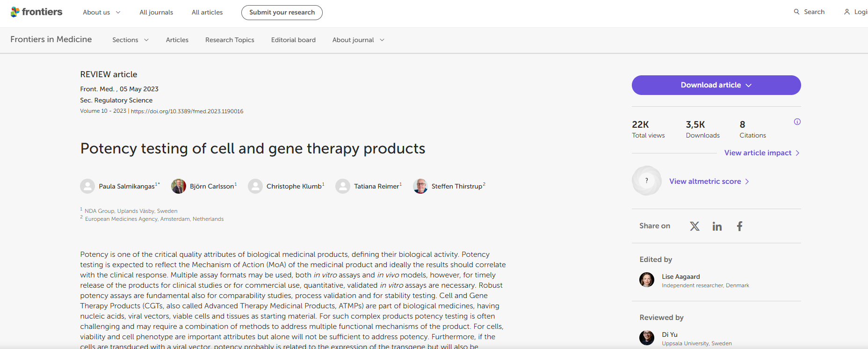Share article on Facebook
This screenshot has height=349, width=868.
click(739, 226)
